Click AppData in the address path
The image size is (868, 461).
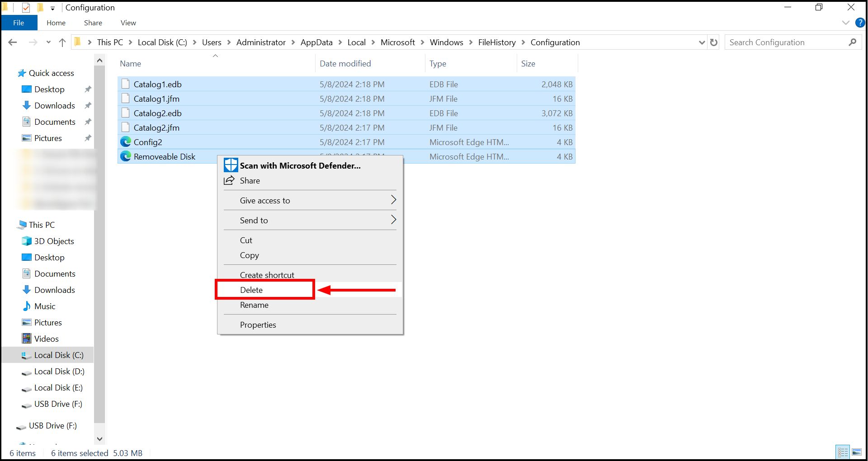(316, 42)
